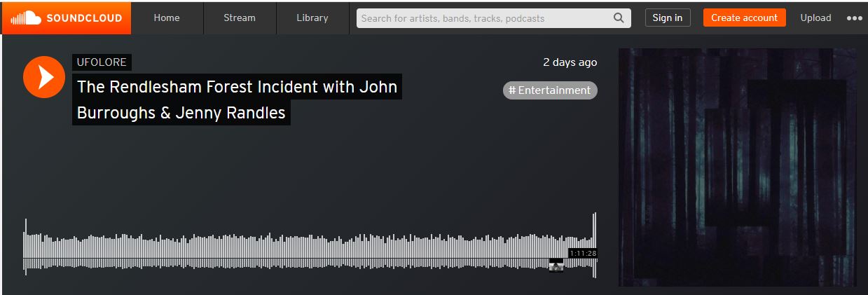Play the Rendlesham Forest Incident track

(x=44, y=76)
